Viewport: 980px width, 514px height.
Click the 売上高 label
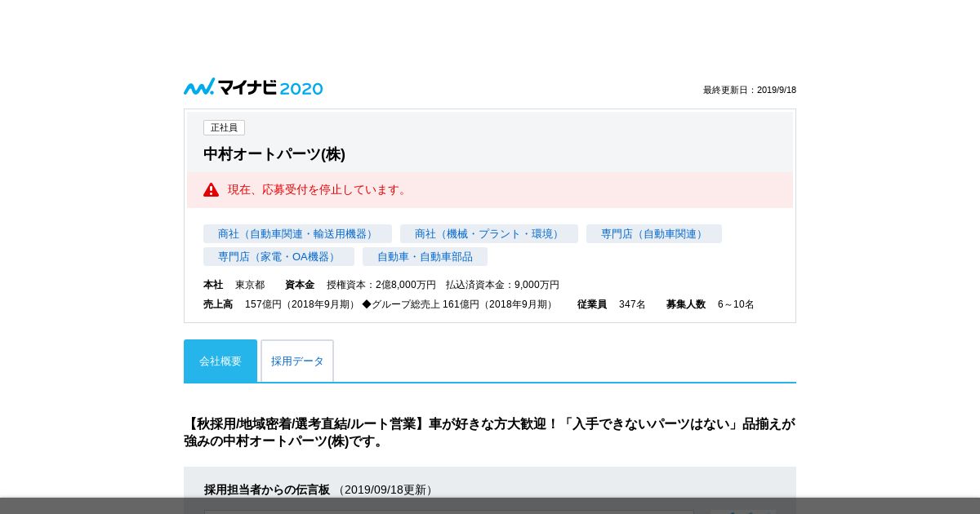218,304
